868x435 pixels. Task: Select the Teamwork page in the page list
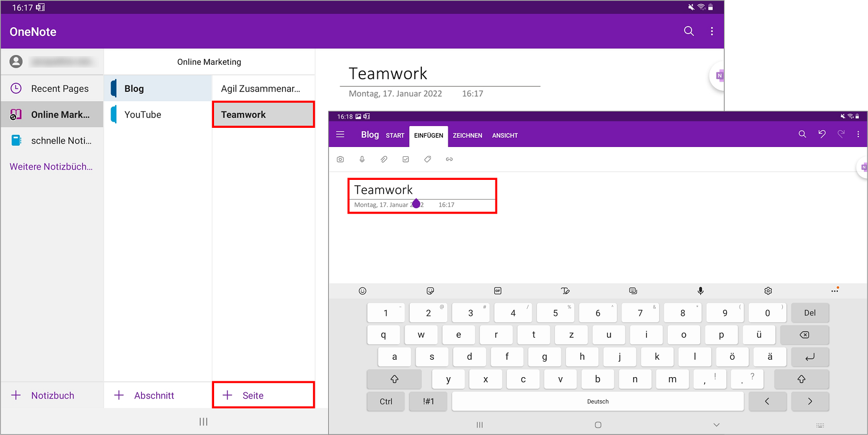pos(264,115)
